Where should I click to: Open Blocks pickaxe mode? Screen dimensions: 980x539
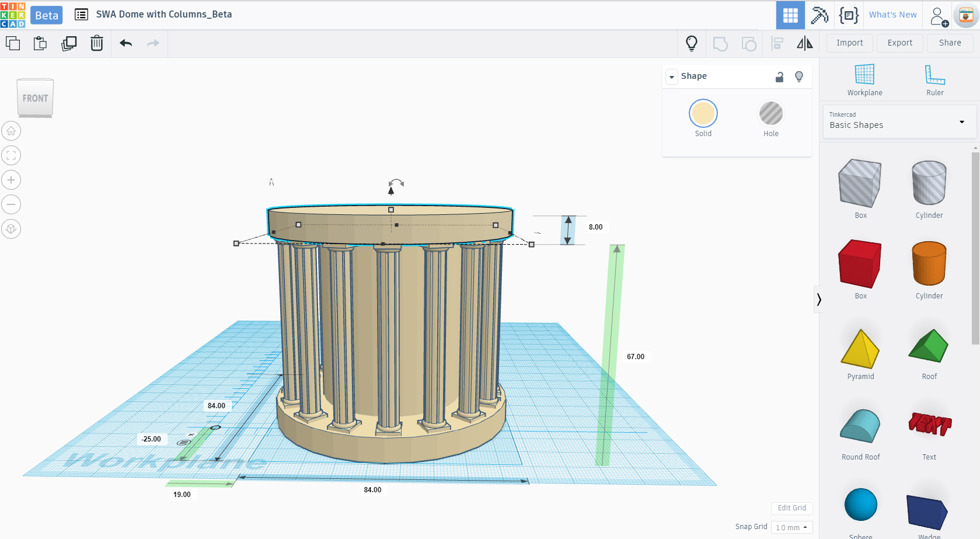(819, 15)
